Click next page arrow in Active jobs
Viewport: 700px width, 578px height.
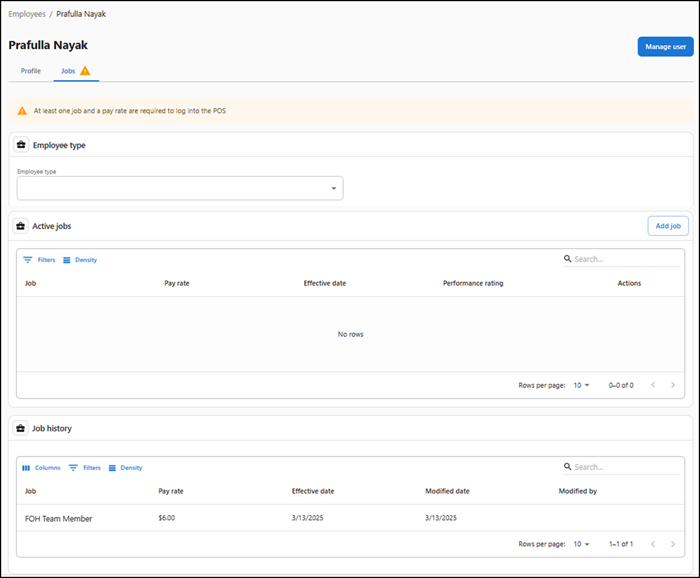pos(673,385)
